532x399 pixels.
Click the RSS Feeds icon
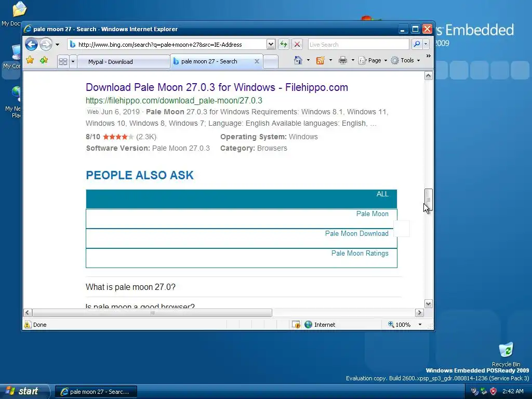[x=320, y=60]
